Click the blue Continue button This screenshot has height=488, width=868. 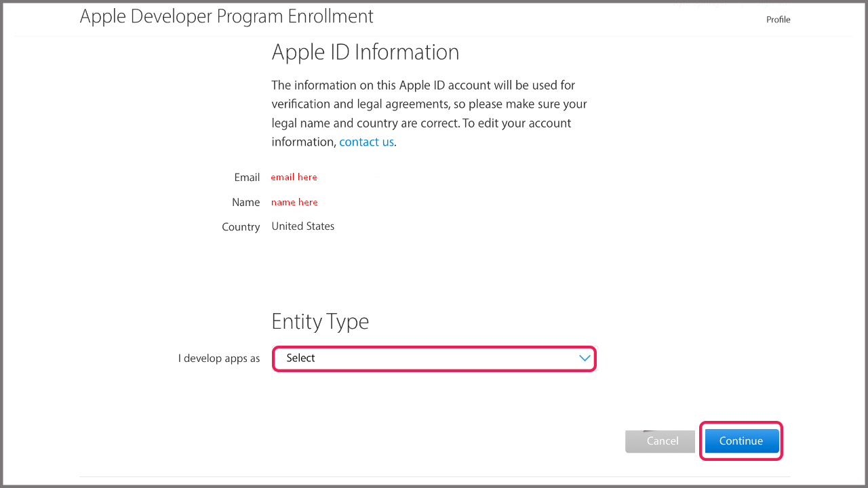pyautogui.click(x=741, y=441)
